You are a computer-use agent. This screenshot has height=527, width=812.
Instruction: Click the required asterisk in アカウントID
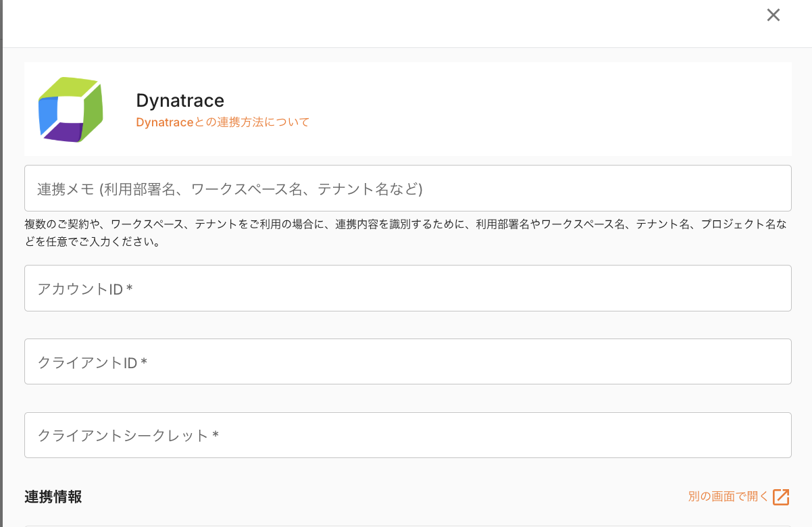[x=129, y=289]
